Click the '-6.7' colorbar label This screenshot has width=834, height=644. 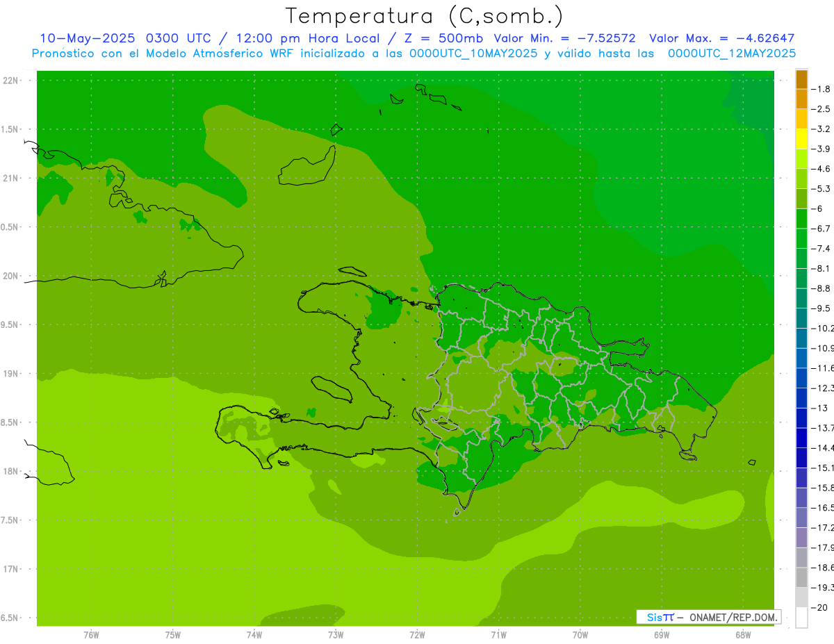click(x=821, y=229)
